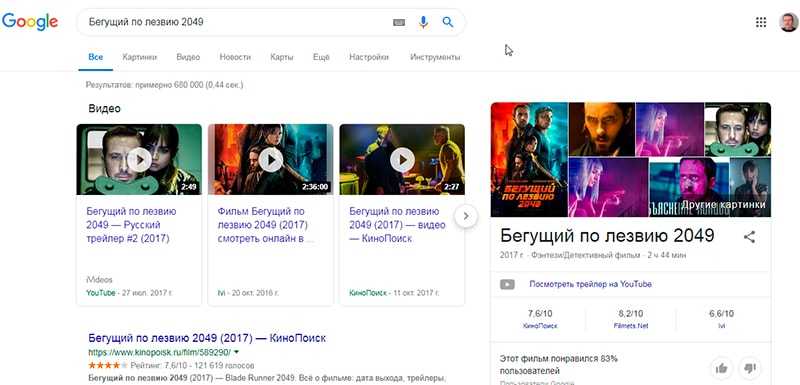Click Посмотреть трейлер на YouTube link
Viewport: 800px width, 385px height.
coord(590,284)
